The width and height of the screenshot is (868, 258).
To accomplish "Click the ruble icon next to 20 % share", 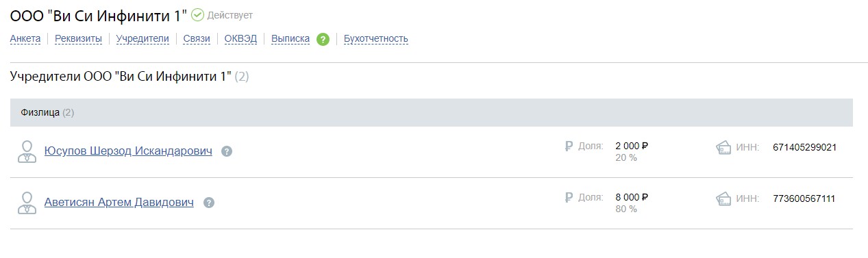I will pos(569,146).
